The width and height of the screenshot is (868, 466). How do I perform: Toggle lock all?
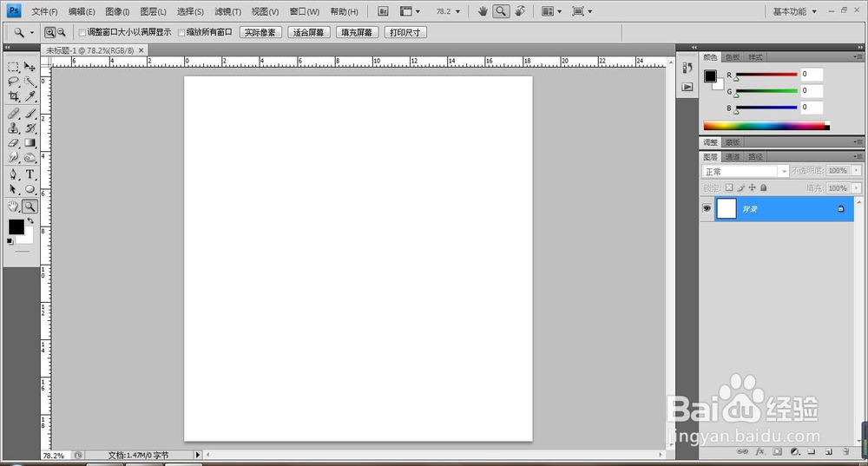763,187
